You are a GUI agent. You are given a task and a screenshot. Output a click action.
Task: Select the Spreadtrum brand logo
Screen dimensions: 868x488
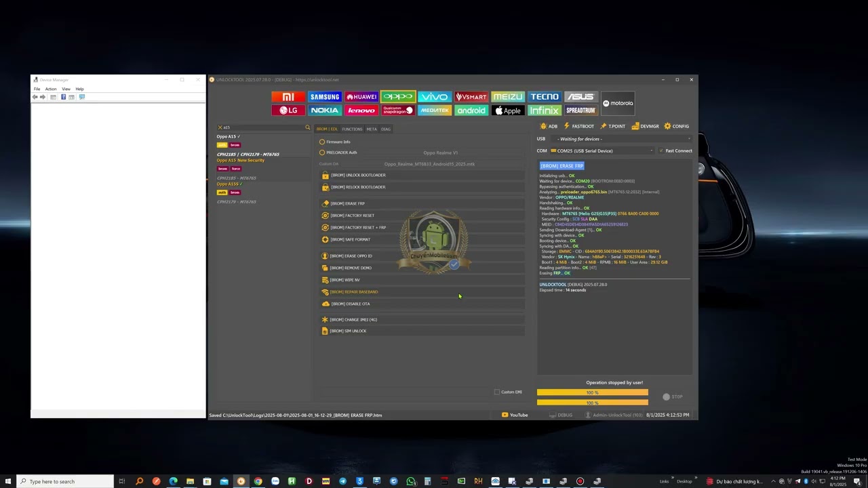click(581, 110)
